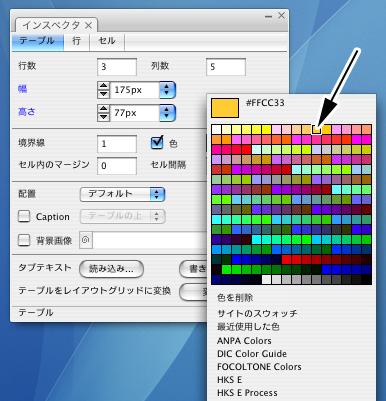Open the height unit dropdown arrows
386x401 pixels.
[167, 113]
